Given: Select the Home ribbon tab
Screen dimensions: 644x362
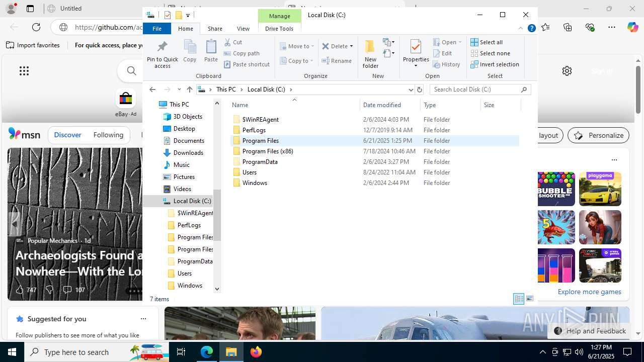Looking at the screenshot, I should point(186,29).
